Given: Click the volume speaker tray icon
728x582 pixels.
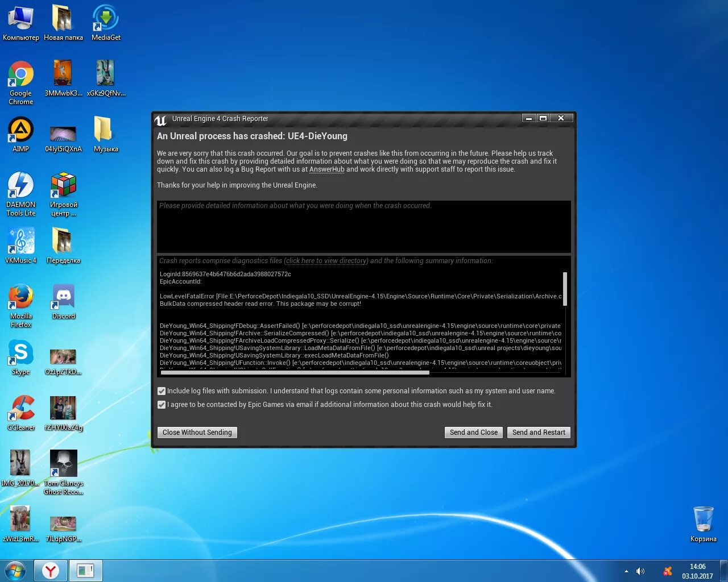Looking at the screenshot, I should 640,571.
